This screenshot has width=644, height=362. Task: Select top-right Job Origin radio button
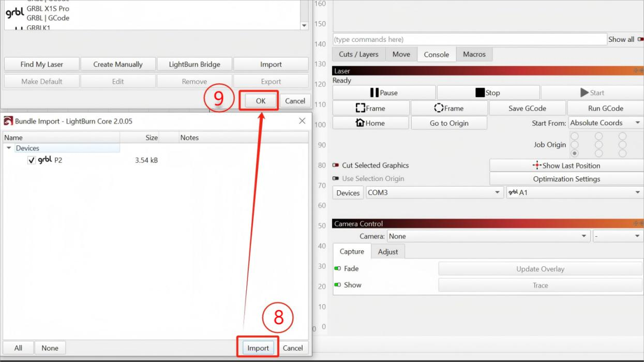point(623,136)
